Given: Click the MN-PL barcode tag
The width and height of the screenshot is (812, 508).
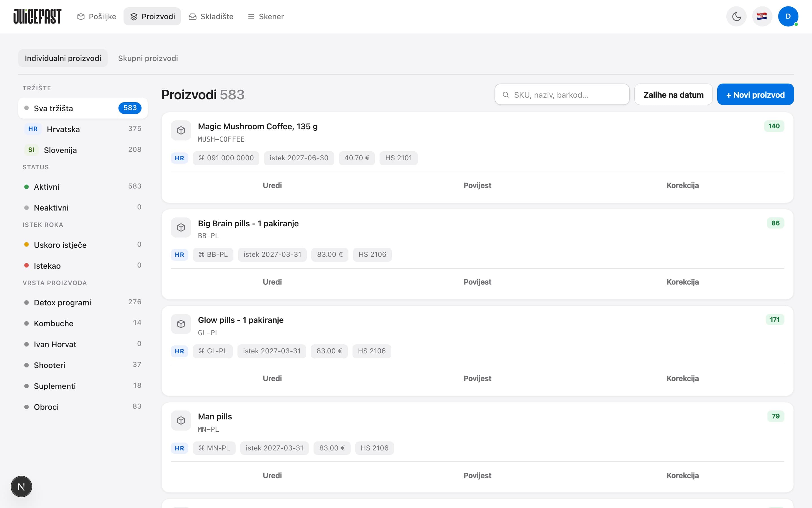Looking at the screenshot, I should point(214,448).
